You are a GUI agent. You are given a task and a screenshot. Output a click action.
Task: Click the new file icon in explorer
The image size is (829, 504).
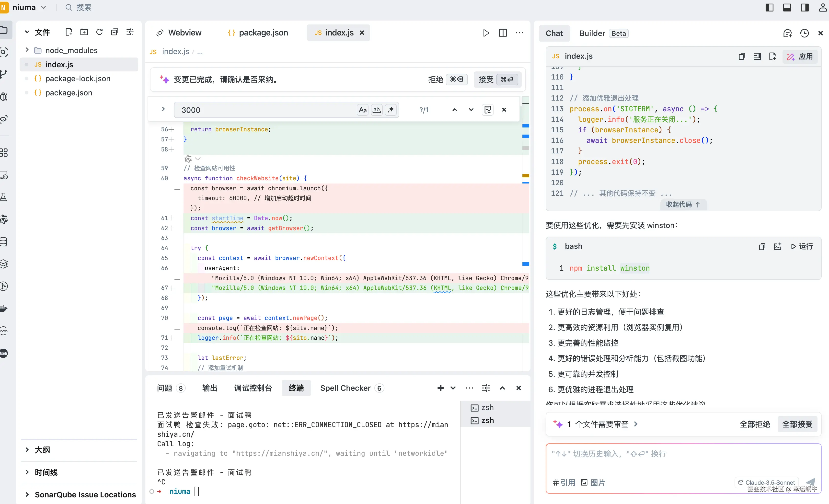[x=69, y=32]
